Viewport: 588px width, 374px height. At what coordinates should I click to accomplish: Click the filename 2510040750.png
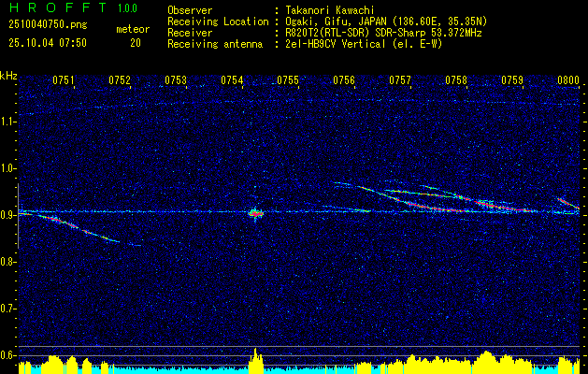[48, 25]
